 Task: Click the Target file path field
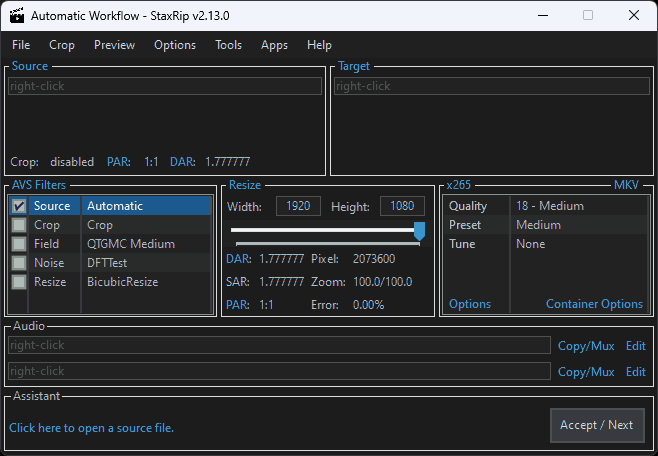(492, 86)
